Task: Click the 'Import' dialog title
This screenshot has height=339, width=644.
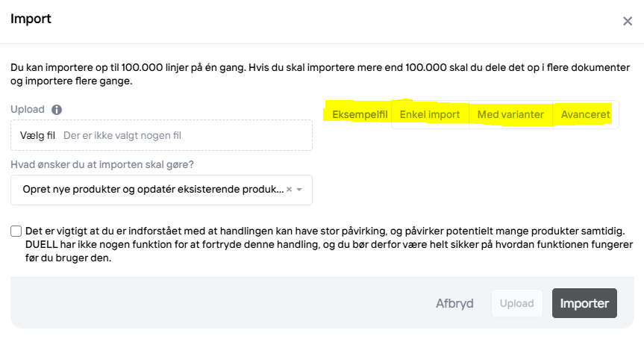Action: coord(31,19)
